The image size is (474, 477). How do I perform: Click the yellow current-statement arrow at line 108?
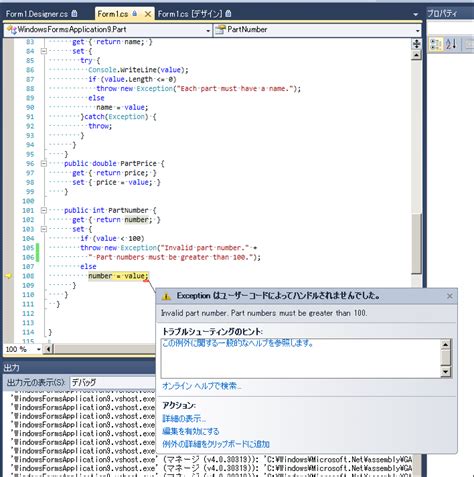(x=9, y=276)
